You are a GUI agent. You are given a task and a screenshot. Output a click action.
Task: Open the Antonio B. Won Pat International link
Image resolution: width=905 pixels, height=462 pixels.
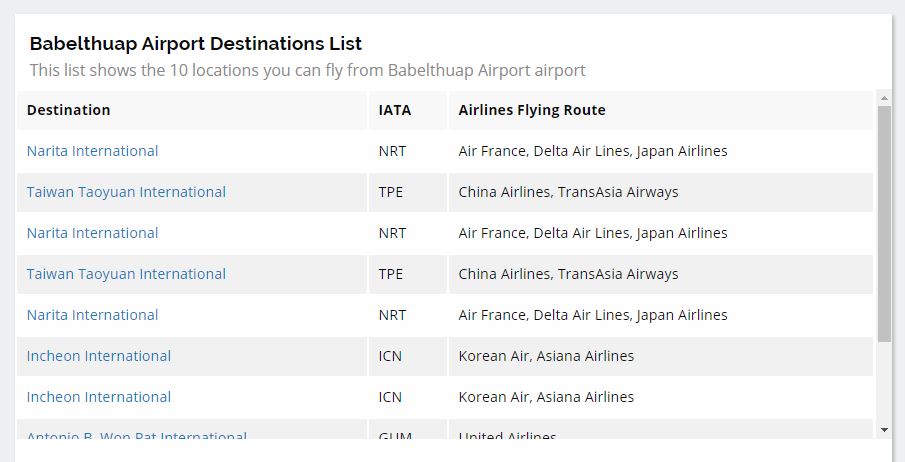click(x=137, y=435)
